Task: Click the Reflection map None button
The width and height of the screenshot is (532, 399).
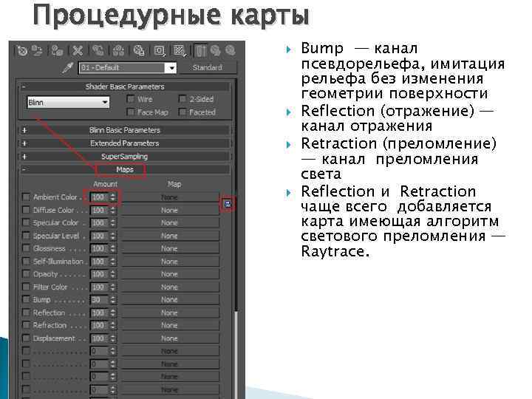Action: (169, 313)
